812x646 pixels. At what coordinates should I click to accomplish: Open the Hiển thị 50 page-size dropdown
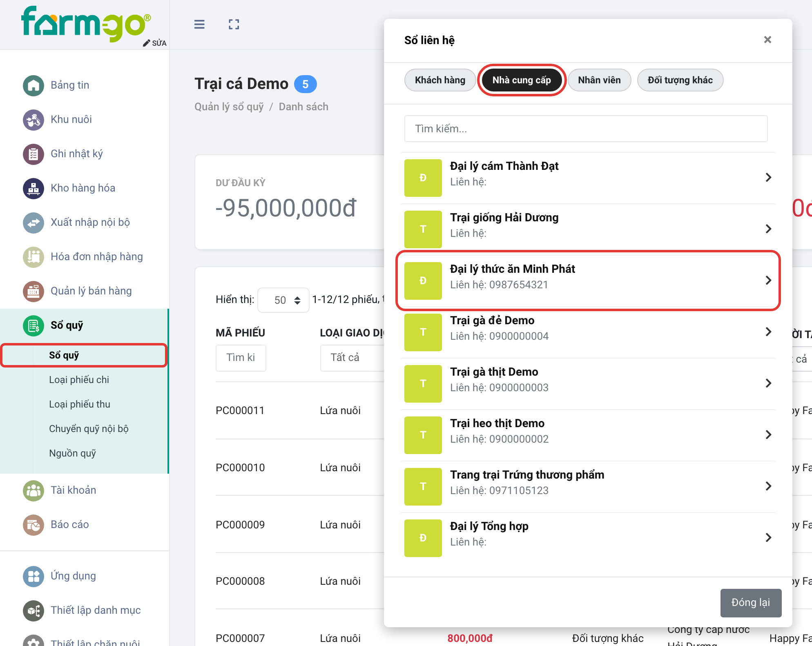pos(283,300)
